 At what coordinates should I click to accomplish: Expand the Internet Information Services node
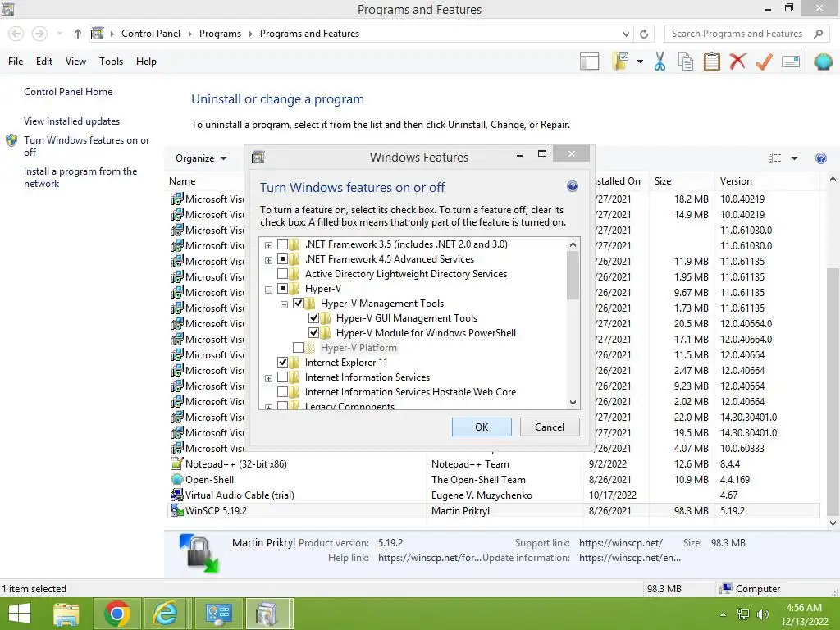[x=268, y=377]
